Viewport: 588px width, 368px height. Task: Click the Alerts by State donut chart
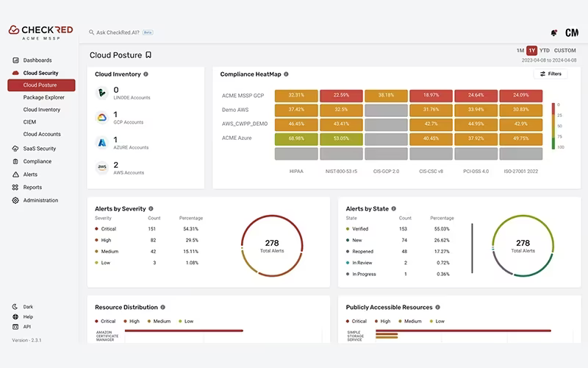pos(523,246)
